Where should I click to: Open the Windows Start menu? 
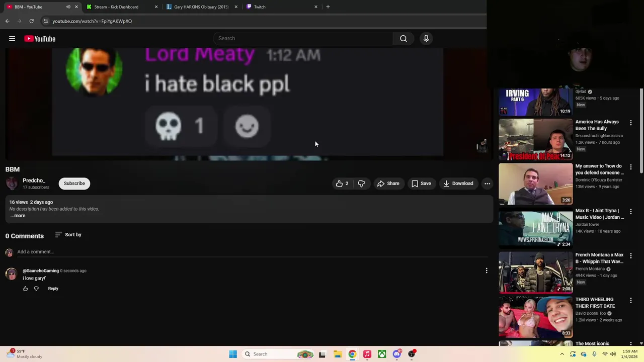pyautogui.click(x=233, y=354)
